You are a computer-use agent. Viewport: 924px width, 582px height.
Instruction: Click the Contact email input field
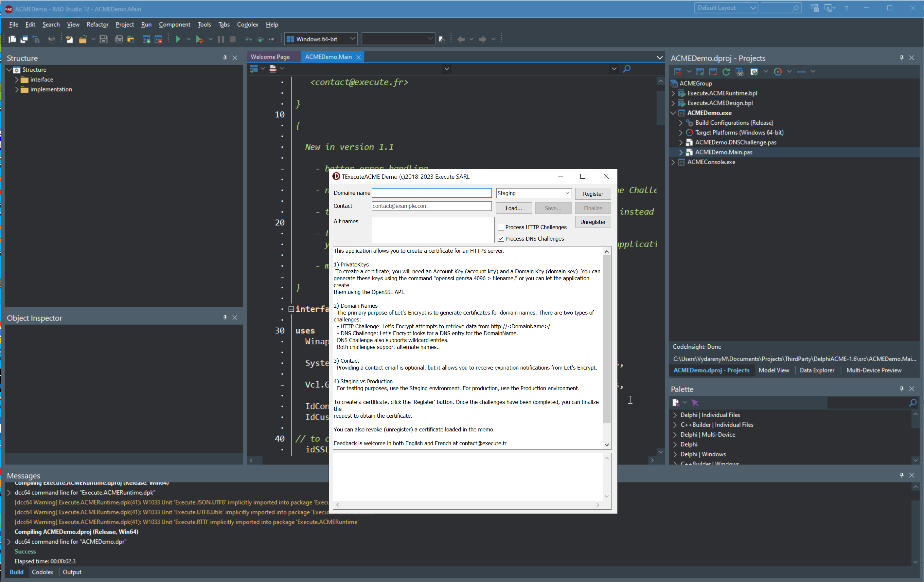coord(432,206)
